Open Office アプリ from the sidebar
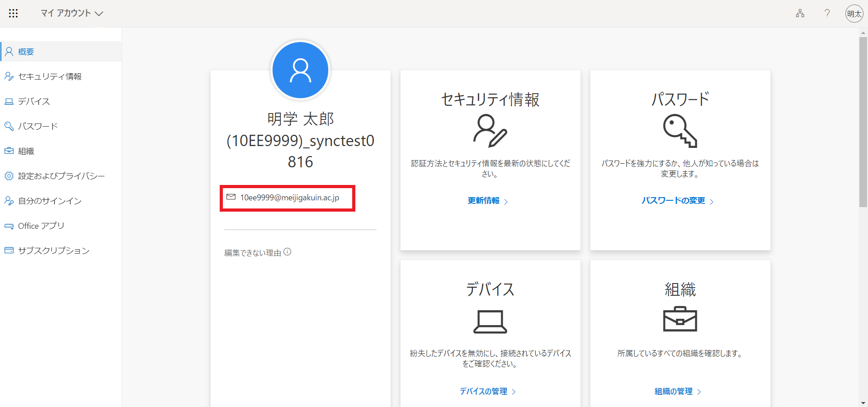868x407 pixels. pyautogui.click(x=41, y=226)
